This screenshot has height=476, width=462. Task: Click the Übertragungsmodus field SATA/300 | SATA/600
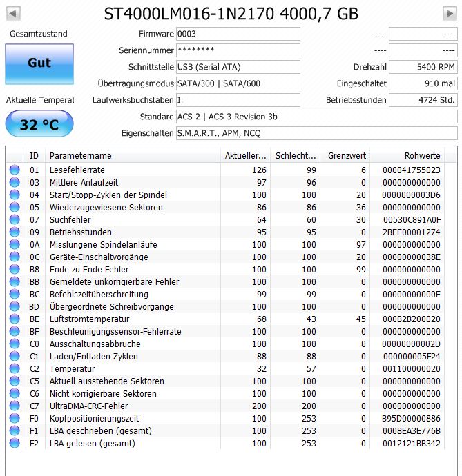238,83
